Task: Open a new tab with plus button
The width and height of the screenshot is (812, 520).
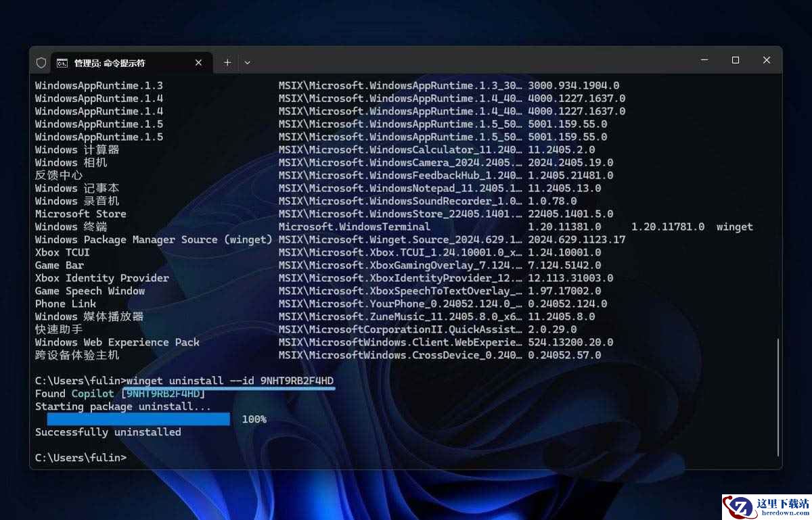Action: tap(227, 62)
